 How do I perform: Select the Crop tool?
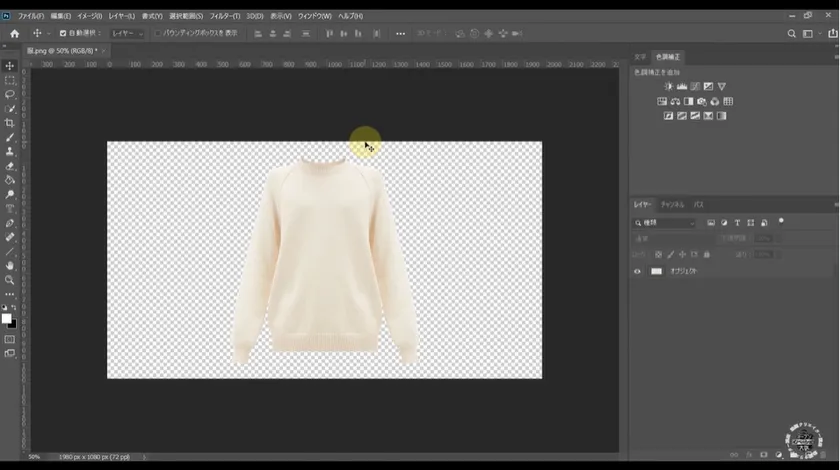[10, 123]
